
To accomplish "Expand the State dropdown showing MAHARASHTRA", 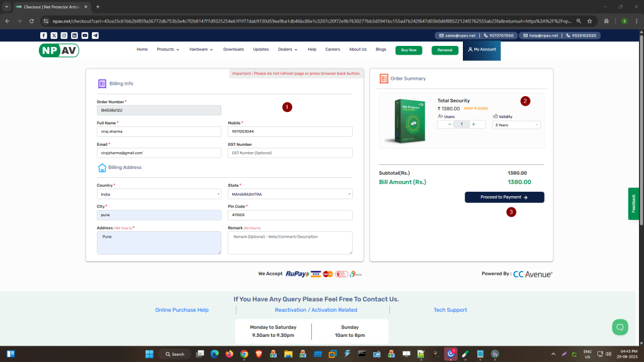I will (290, 194).
